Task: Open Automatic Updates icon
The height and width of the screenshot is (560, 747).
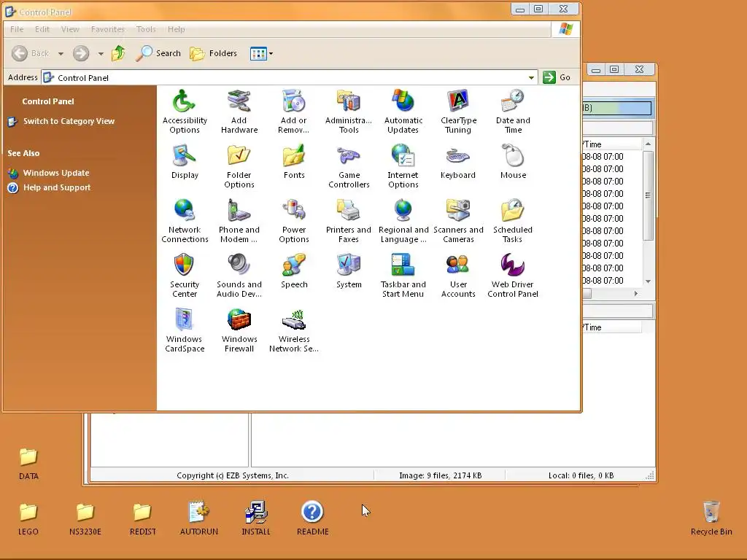Action: coord(403,112)
